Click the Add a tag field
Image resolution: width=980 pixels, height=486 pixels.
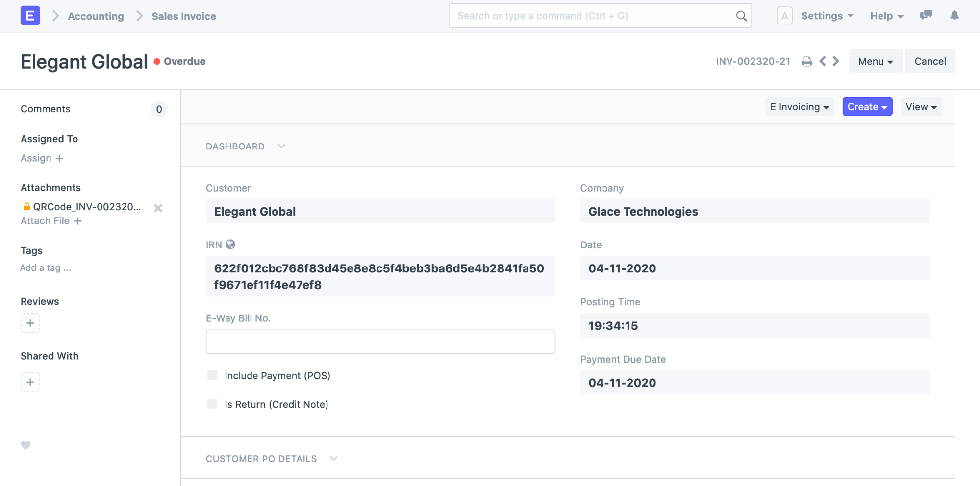(x=46, y=268)
